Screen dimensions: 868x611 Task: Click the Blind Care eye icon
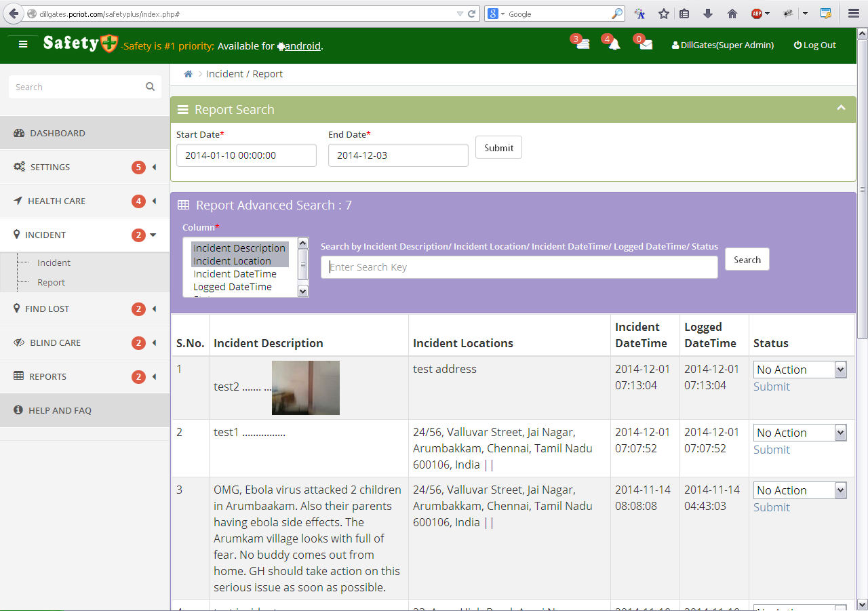coord(19,342)
